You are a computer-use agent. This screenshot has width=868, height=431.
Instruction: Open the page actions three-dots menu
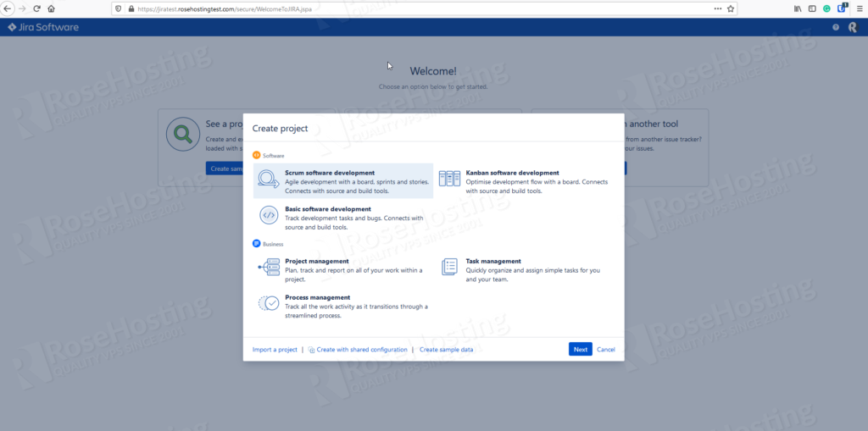click(x=717, y=8)
